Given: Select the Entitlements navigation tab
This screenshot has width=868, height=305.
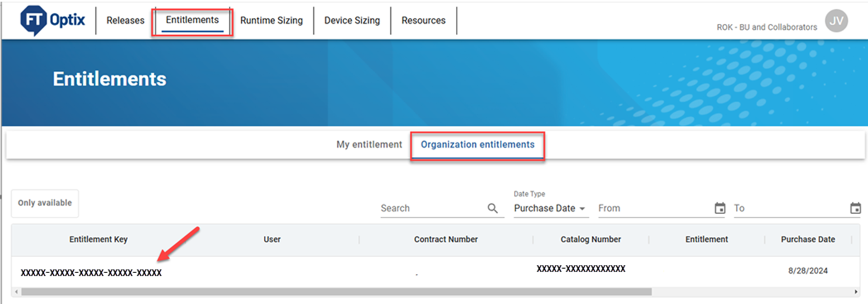Looking at the screenshot, I should 192,20.
